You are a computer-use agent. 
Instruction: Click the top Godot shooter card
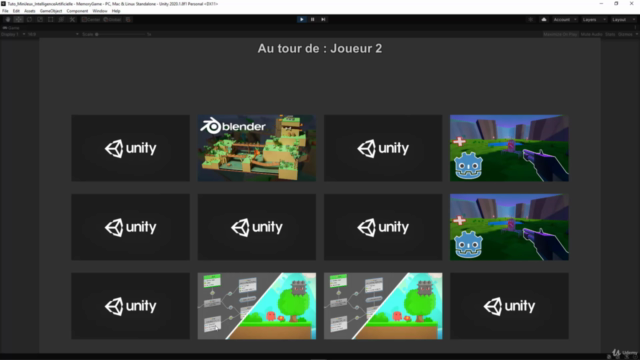pyautogui.click(x=509, y=148)
